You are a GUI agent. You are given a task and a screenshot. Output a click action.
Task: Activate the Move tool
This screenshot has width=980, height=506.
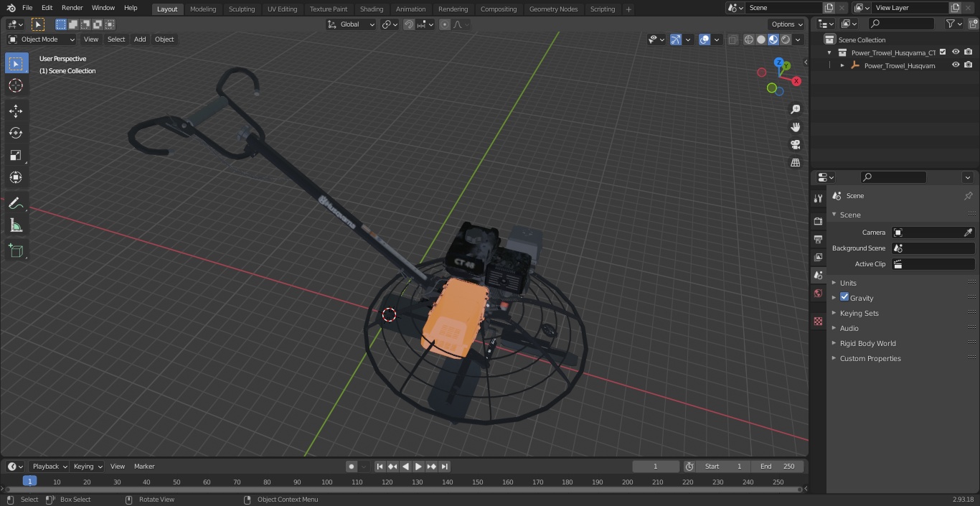[x=16, y=111]
